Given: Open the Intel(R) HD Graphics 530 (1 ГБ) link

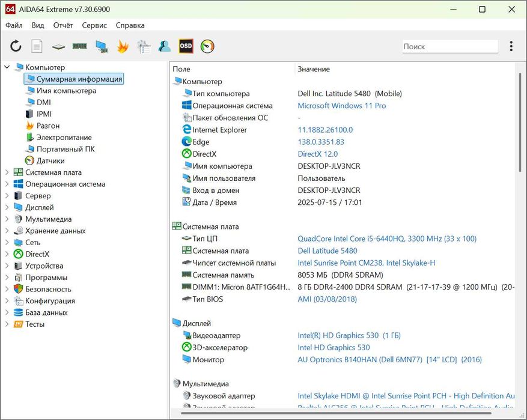Looking at the screenshot, I should point(349,335).
